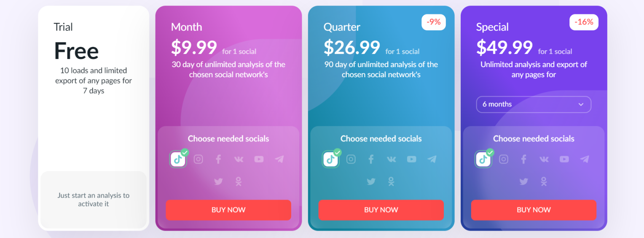644x238 pixels.
Task: Click Buy Now for Month plan
Action: [228, 210]
